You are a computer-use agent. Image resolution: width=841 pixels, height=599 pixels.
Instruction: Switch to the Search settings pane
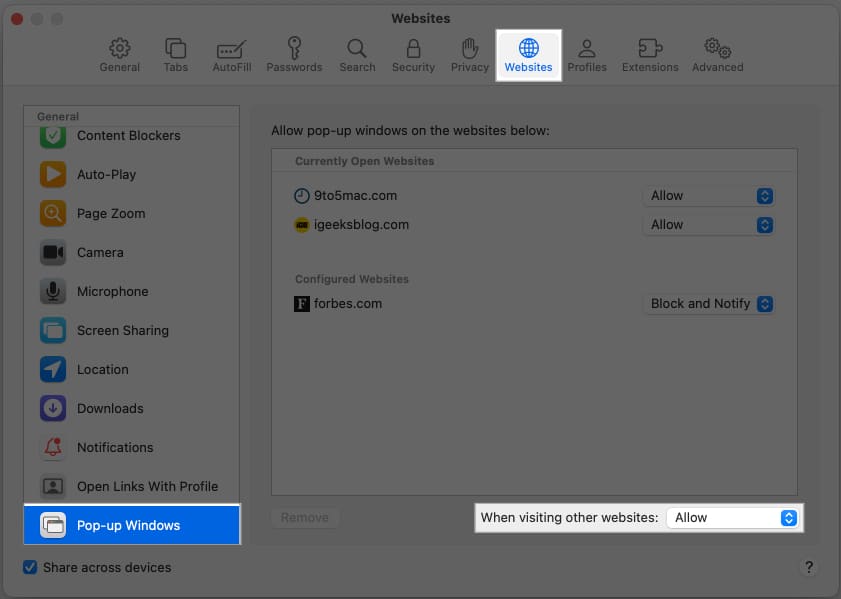[357, 55]
